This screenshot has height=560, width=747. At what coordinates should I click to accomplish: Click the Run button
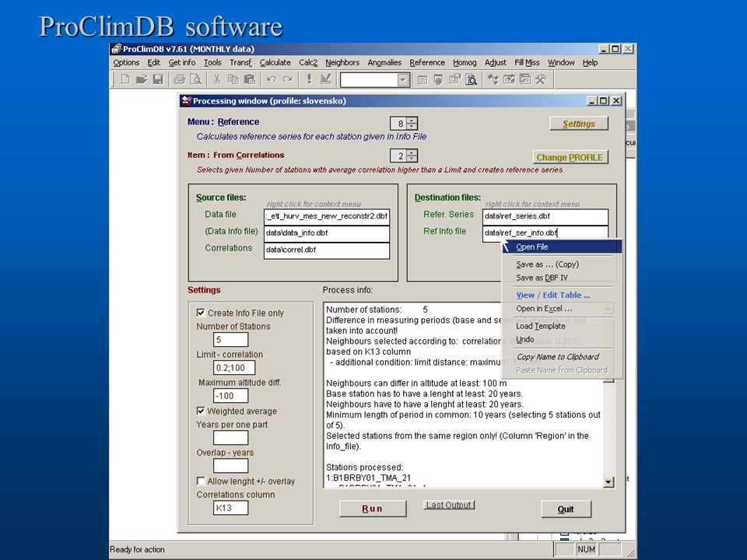tap(373, 509)
